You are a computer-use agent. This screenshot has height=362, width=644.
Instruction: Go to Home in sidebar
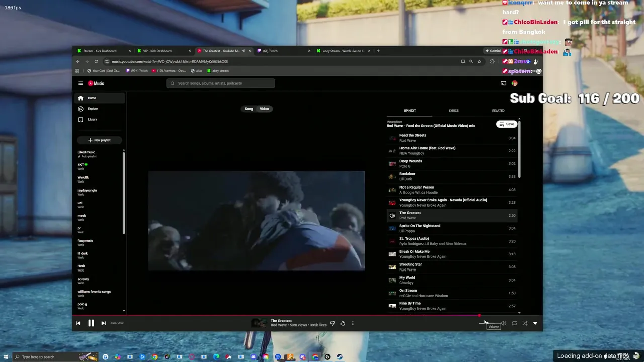[100, 98]
